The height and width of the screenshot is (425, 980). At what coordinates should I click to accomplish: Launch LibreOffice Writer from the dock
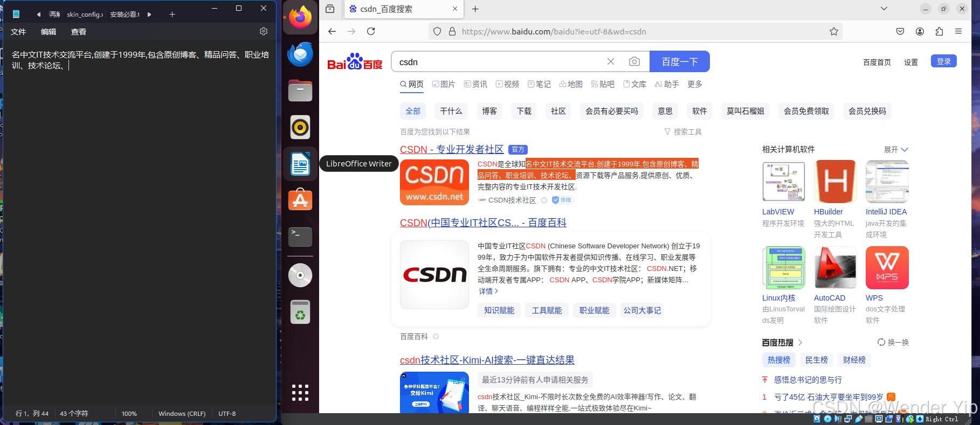point(300,164)
